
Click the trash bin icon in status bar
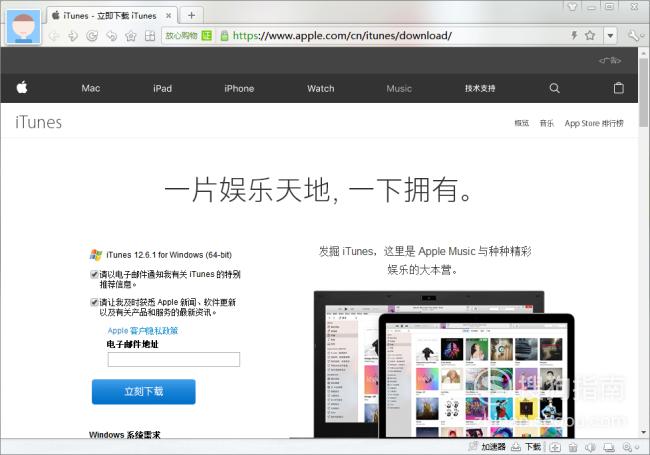[573, 447]
